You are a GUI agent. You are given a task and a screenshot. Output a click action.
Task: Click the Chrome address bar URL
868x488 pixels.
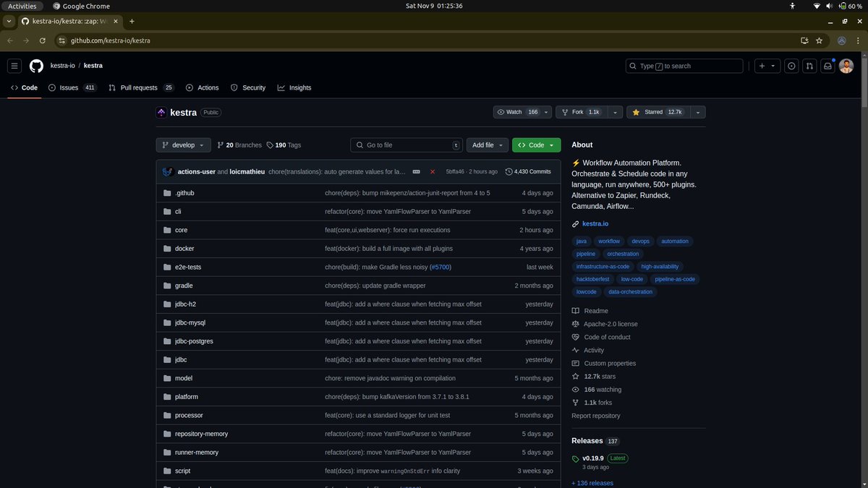[110, 40]
